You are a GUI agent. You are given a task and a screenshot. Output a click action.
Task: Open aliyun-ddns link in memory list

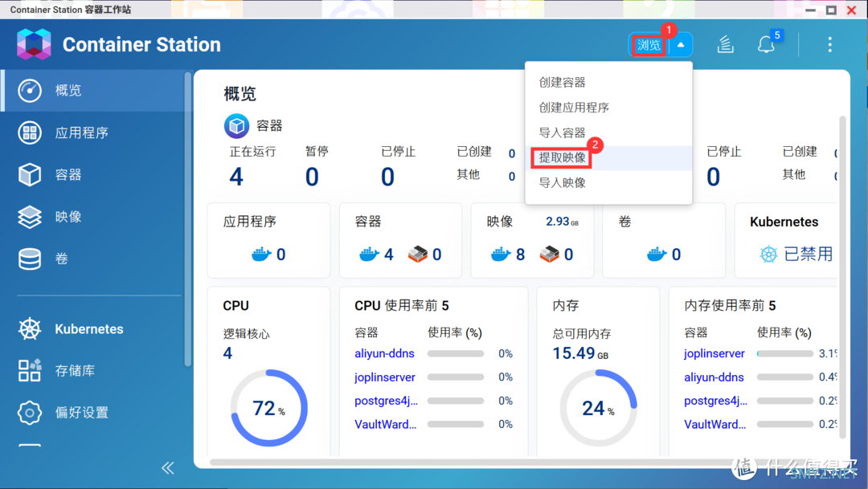[714, 377]
